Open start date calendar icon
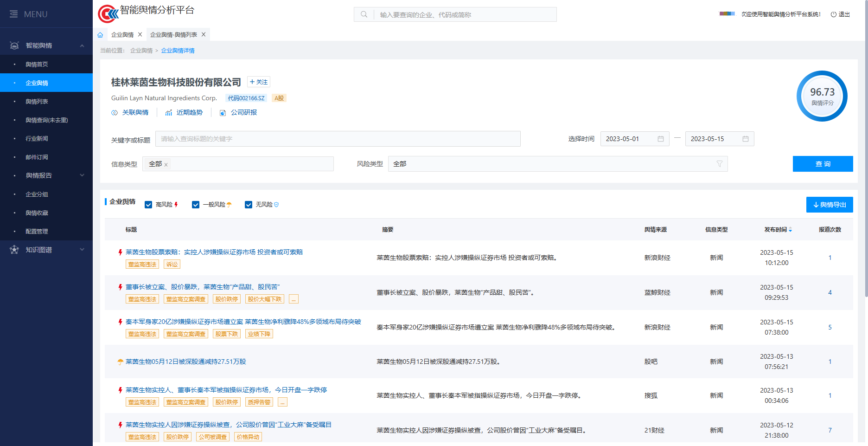The height and width of the screenshot is (446, 868). (x=661, y=139)
